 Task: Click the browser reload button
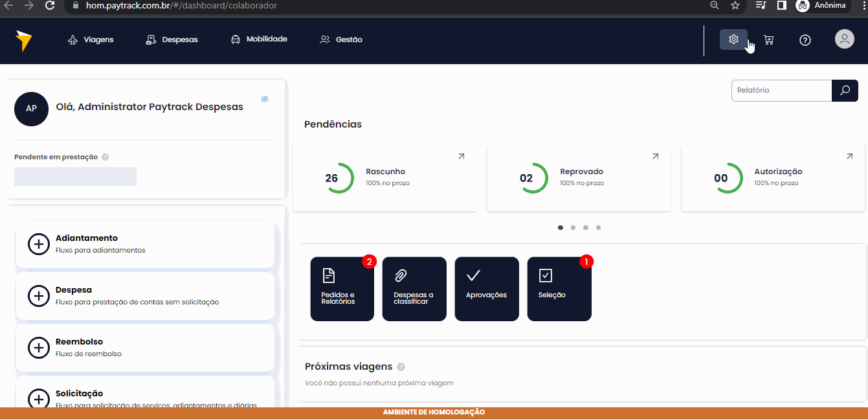50,5
